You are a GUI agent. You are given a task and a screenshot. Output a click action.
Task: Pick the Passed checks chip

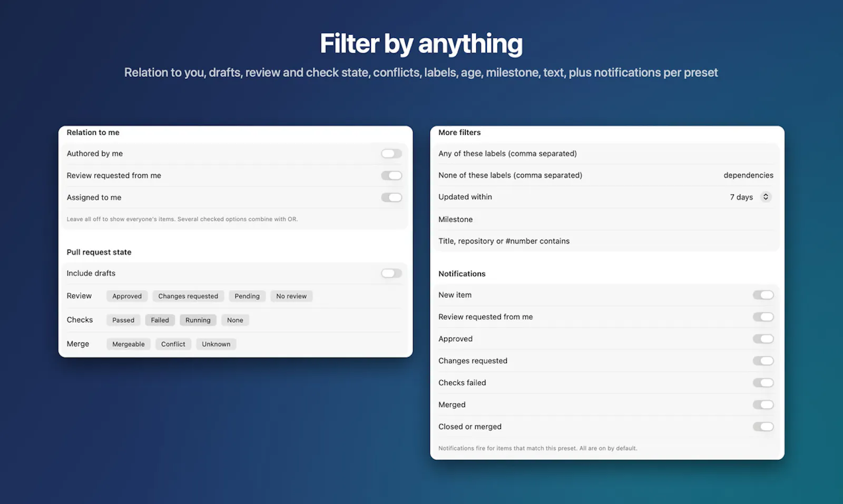(x=123, y=320)
